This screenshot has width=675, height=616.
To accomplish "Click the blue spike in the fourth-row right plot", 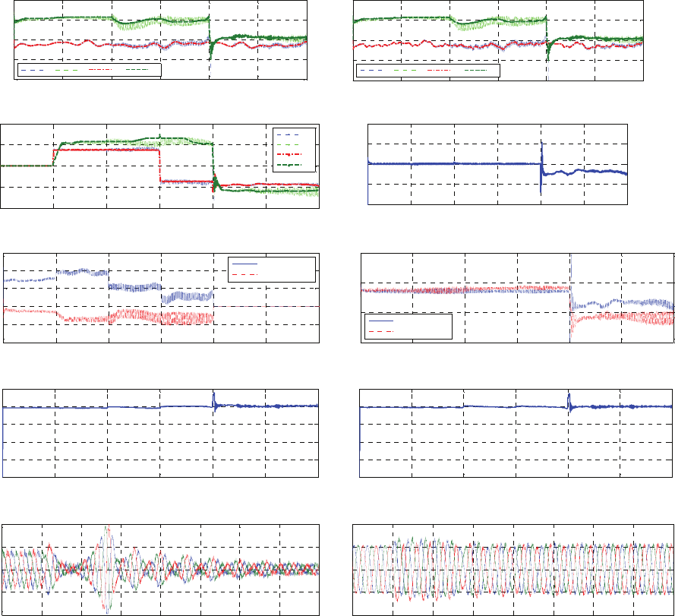I will [569, 399].
